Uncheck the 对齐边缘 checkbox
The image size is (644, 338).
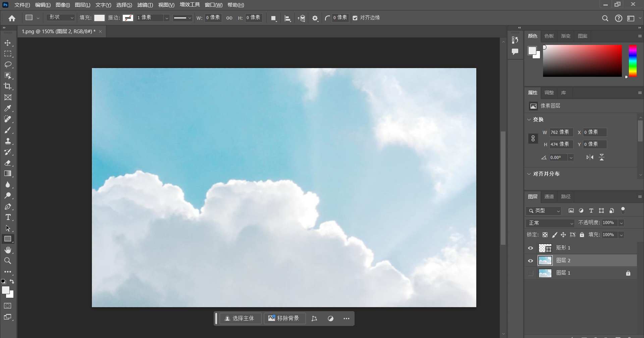(355, 18)
